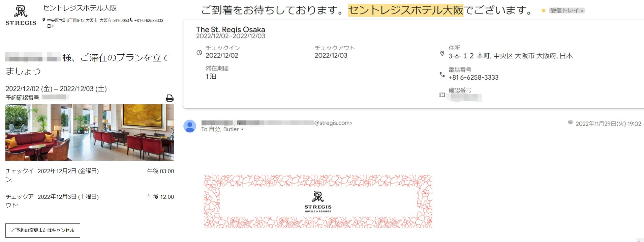
Task: Open the hotel lobby photo
Action: (90, 132)
